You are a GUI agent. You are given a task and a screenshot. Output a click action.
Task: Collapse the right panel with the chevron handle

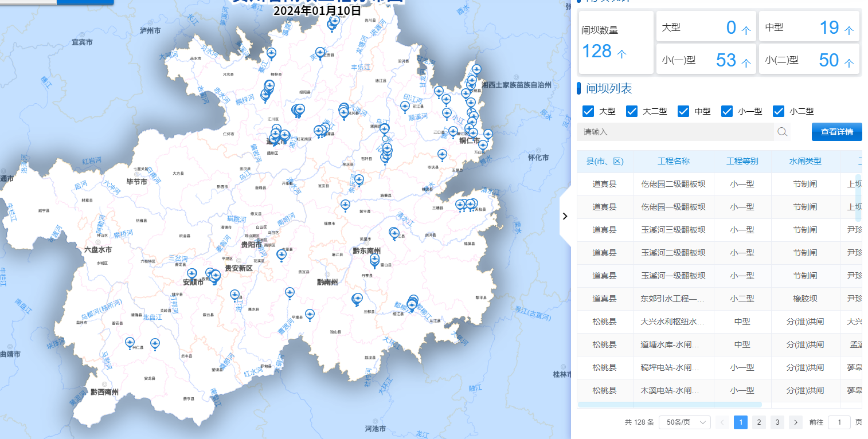click(565, 216)
